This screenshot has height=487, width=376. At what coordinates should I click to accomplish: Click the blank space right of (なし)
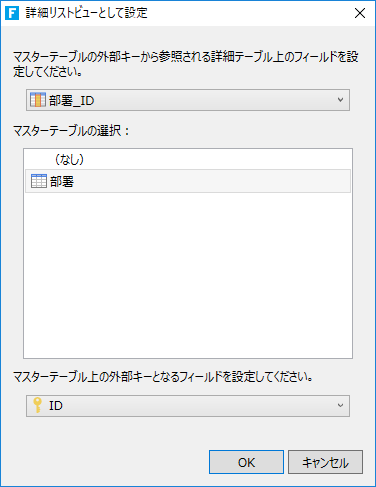tap(217, 160)
